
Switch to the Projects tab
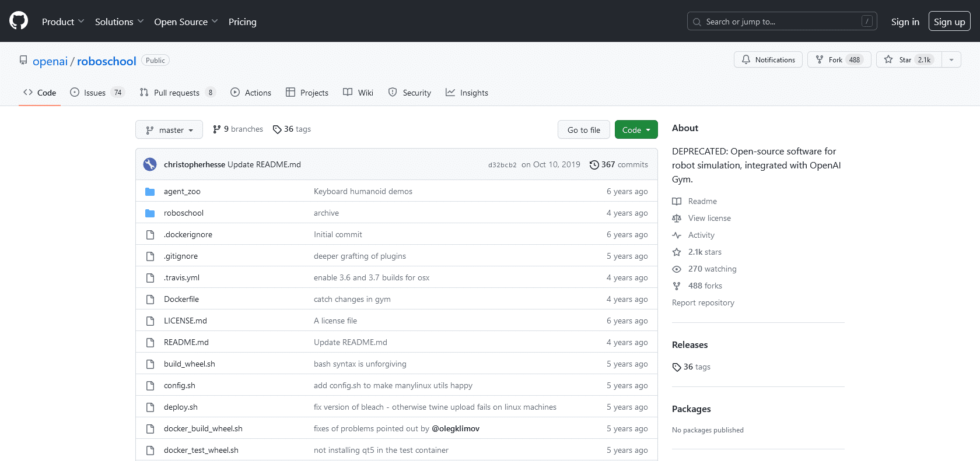click(x=307, y=92)
